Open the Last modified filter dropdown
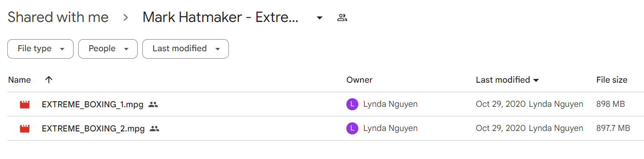The image size is (644, 159). click(x=185, y=49)
